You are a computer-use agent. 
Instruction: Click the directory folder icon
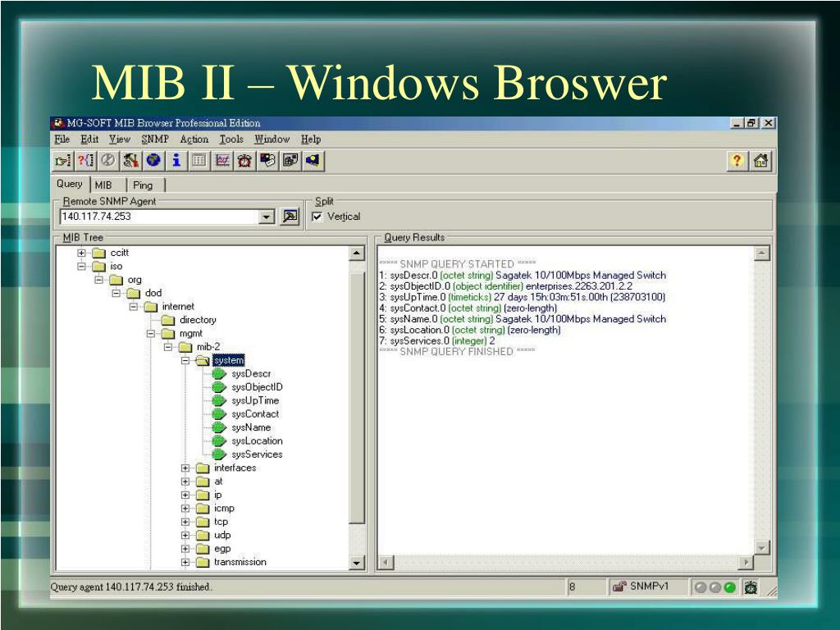coord(168,321)
